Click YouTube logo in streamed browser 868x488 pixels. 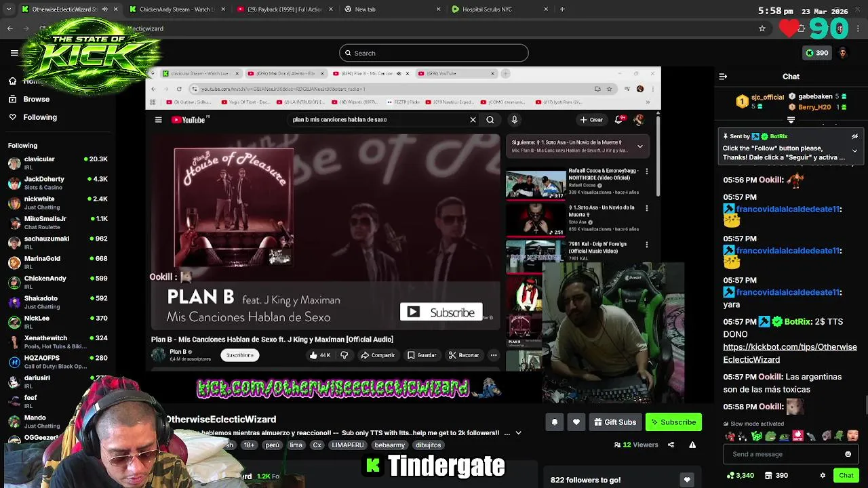[x=190, y=120]
